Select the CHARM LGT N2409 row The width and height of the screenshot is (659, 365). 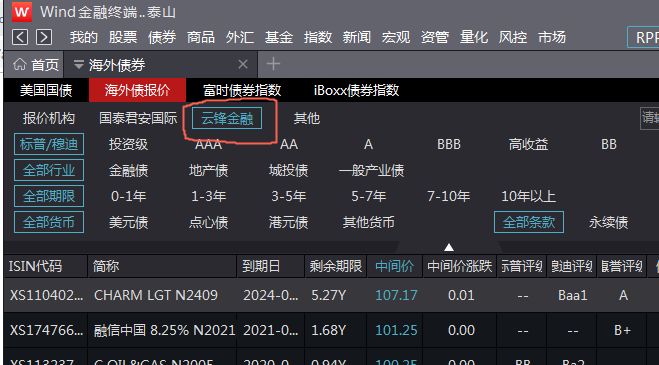click(331, 295)
